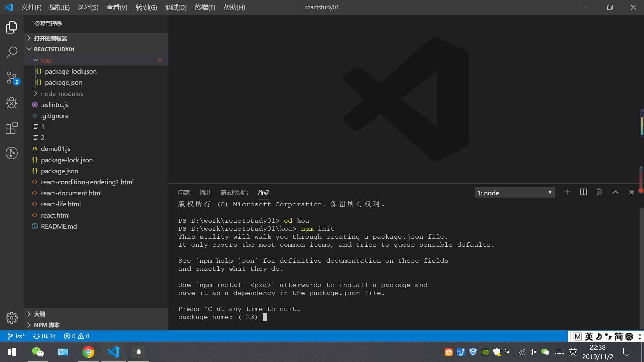644x362 pixels.
Task: Open the Source Control view
Action: [x=12, y=78]
